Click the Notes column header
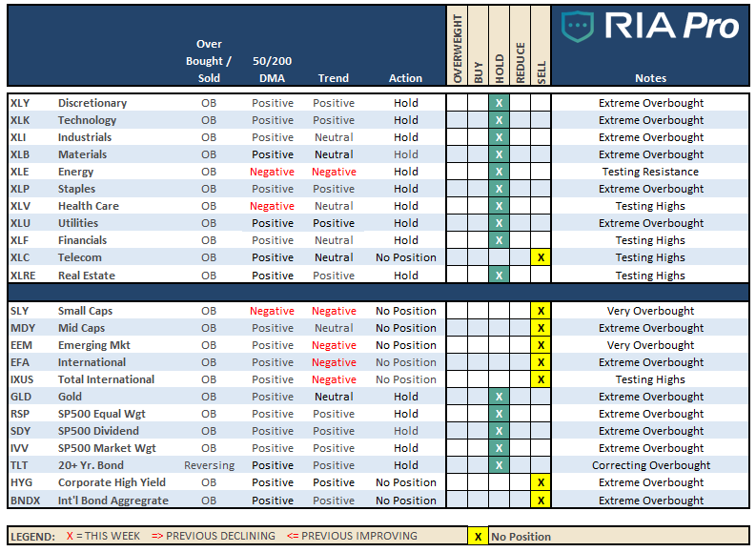Viewport: 756px width, 552px height. [x=650, y=78]
